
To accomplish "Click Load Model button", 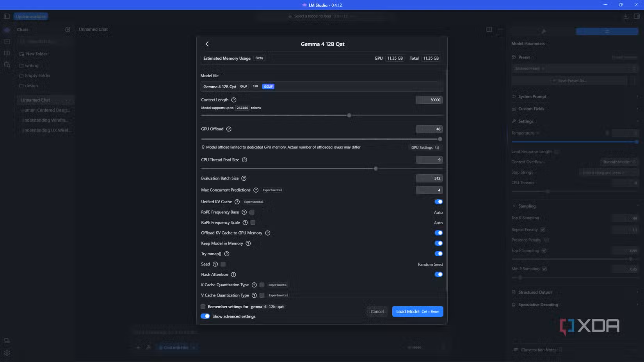I will [x=417, y=311].
